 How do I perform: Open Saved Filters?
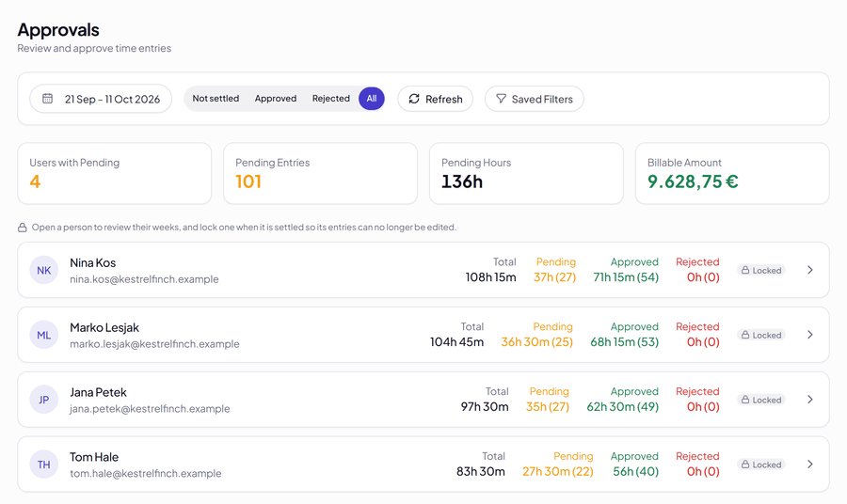point(535,99)
